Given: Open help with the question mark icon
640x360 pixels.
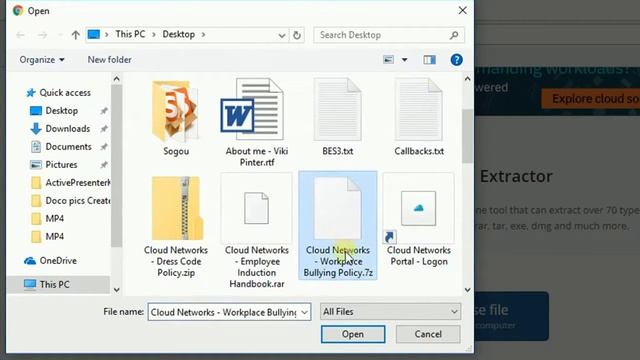Looking at the screenshot, I should [456, 60].
